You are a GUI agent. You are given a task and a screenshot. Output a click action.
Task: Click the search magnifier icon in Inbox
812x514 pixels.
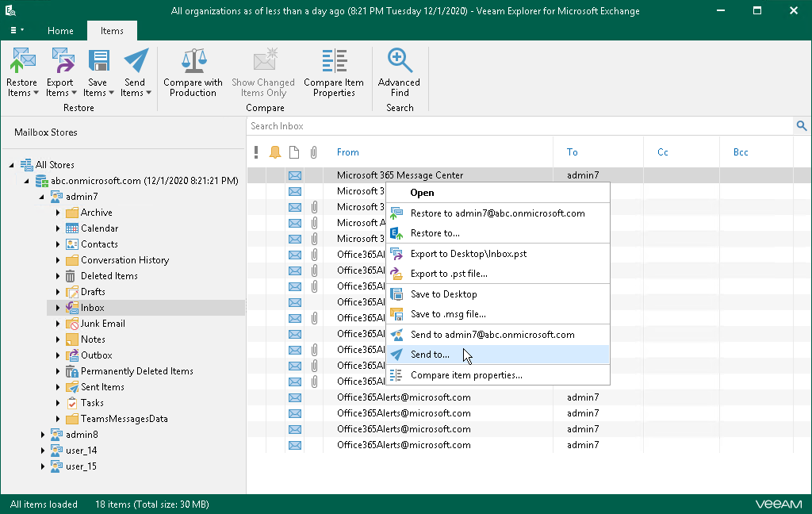tap(801, 126)
